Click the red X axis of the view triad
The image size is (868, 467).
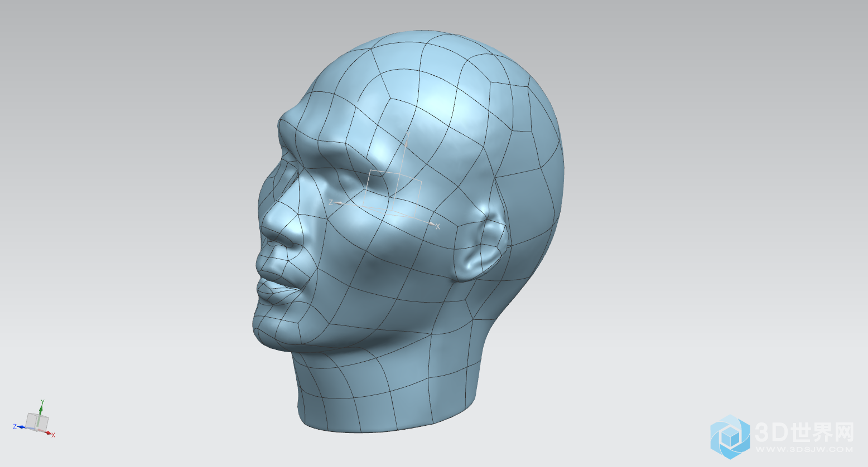pyautogui.click(x=49, y=432)
